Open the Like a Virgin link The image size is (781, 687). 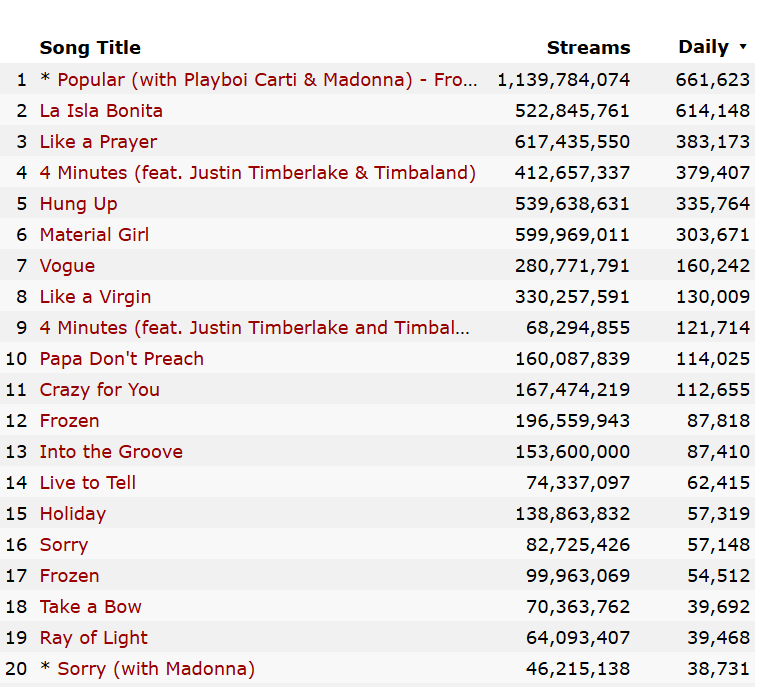tap(95, 296)
